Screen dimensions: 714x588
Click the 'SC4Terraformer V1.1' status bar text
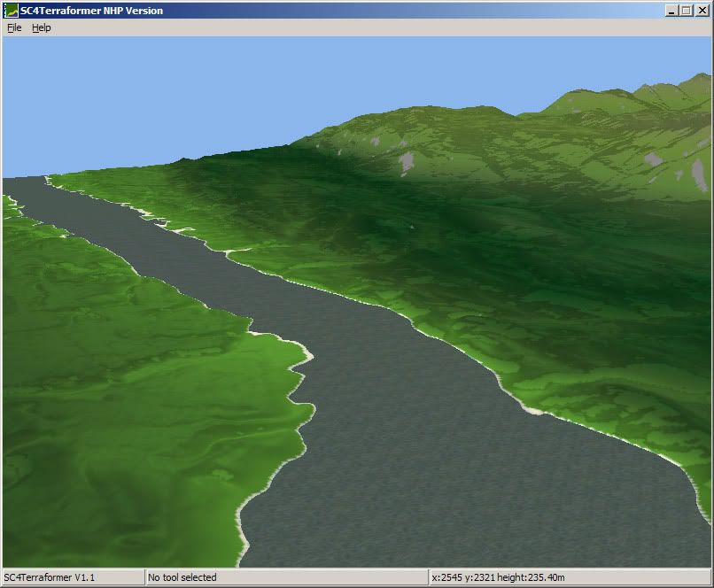coord(50,577)
